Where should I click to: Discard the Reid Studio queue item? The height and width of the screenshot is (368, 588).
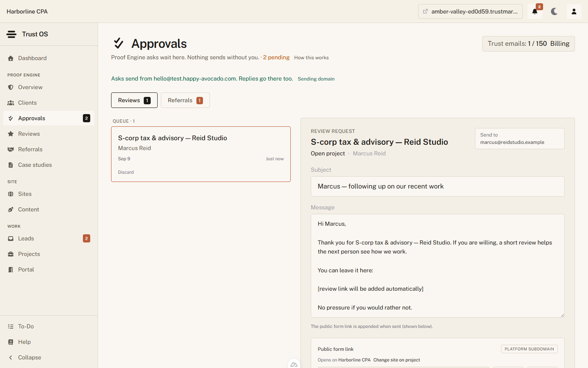126,172
